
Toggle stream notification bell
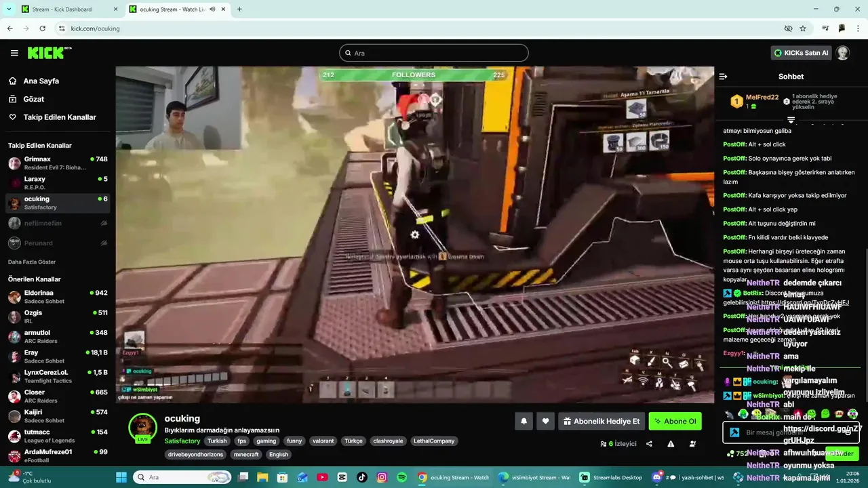tap(524, 422)
